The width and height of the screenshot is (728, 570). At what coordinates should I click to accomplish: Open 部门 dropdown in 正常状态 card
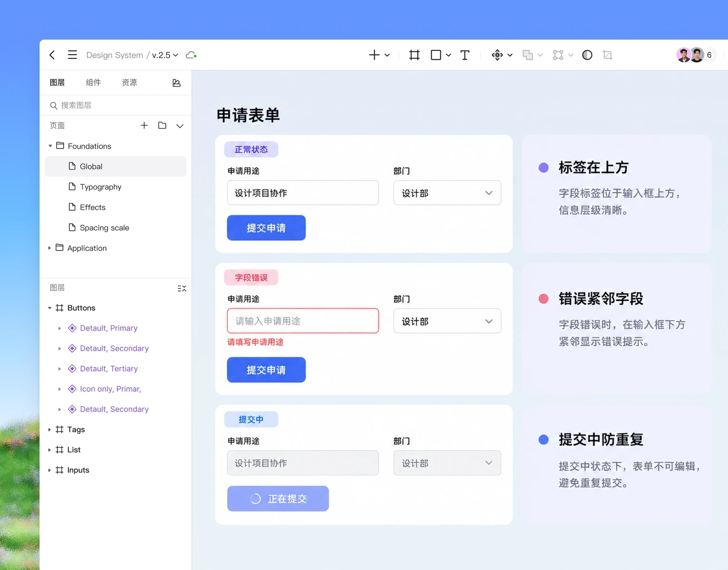tap(447, 193)
